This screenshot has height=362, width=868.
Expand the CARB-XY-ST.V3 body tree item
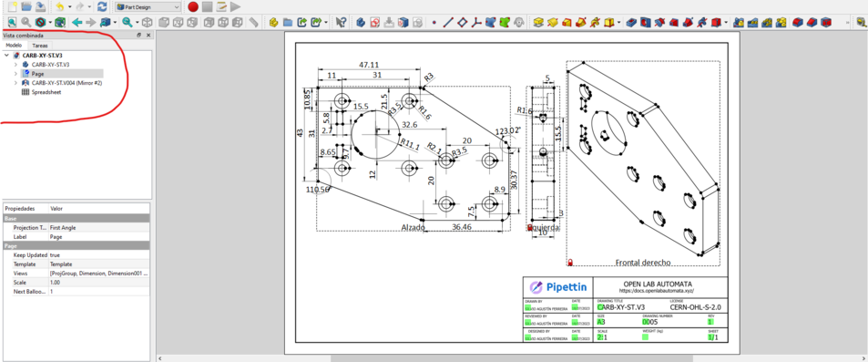click(15, 65)
